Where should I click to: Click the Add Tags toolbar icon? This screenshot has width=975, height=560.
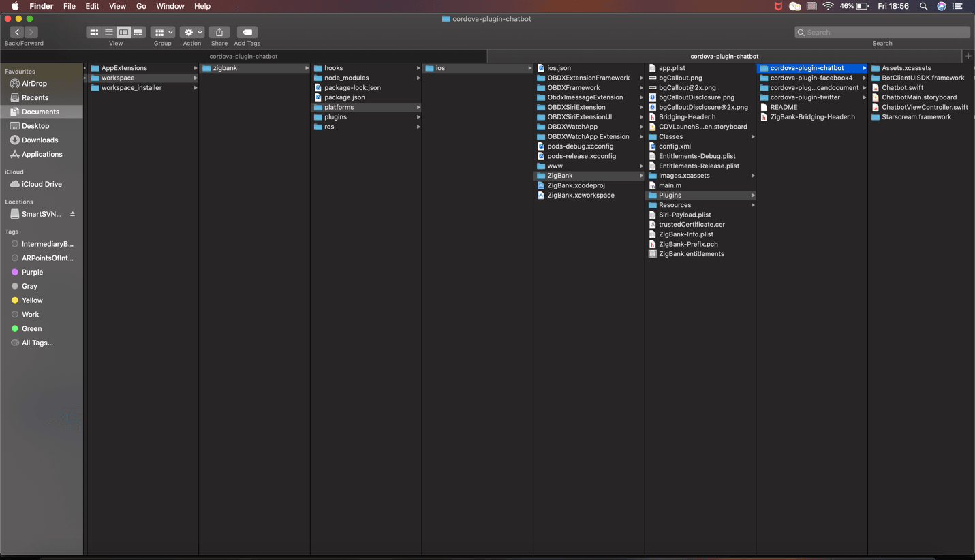[247, 32]
